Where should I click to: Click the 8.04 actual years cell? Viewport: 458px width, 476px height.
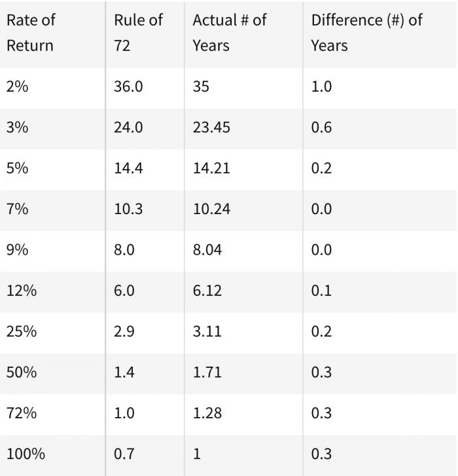click(x=207, y=250)
